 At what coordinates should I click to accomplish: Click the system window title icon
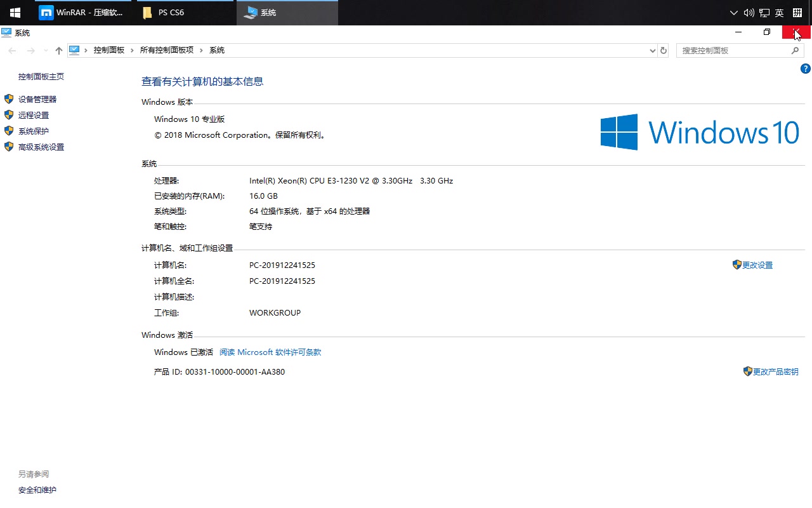pos(6,32)
